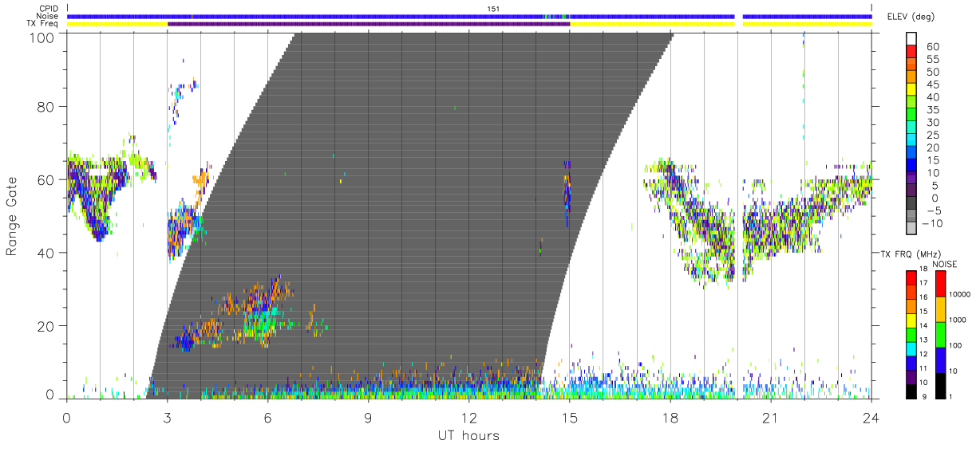Viewport: 980px width, 452px height.
Task: Click the elevation colorbar label "45"
Action: coord(932,85)
